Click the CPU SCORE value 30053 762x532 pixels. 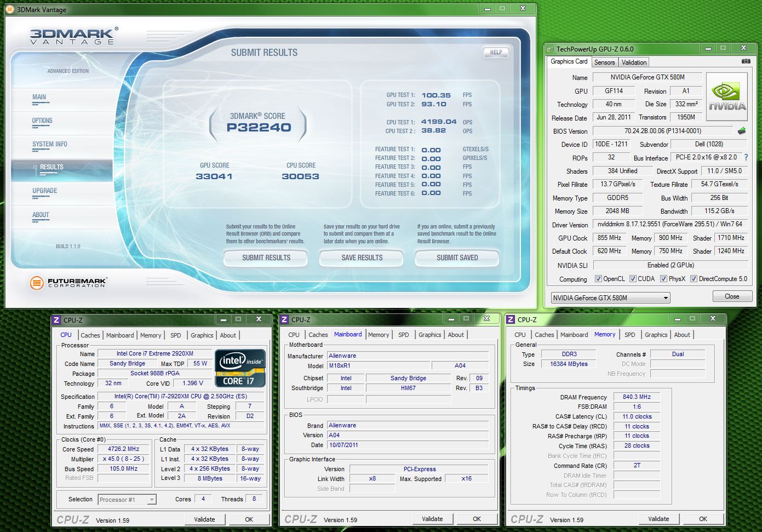tap(300, 176)
